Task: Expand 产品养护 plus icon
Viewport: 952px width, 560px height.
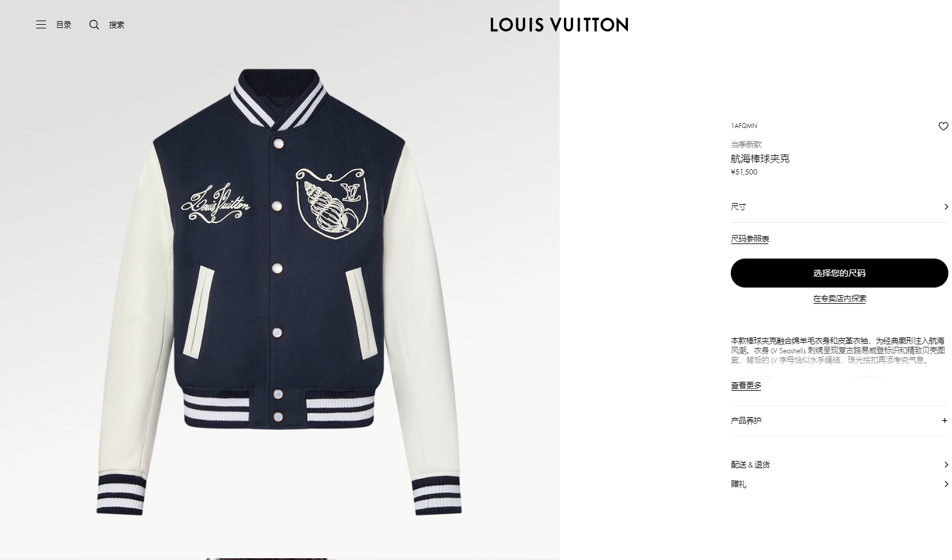Action: (944, 420)
